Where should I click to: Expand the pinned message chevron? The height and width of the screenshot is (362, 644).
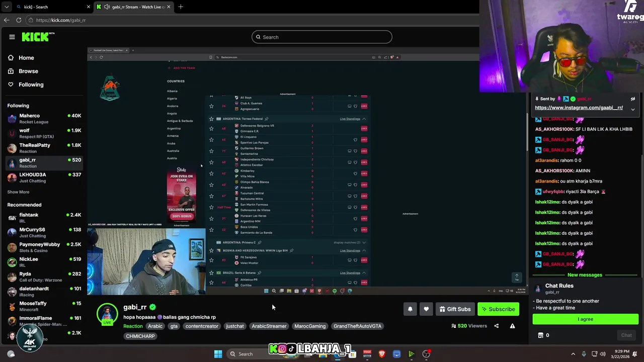pos(633,109)
